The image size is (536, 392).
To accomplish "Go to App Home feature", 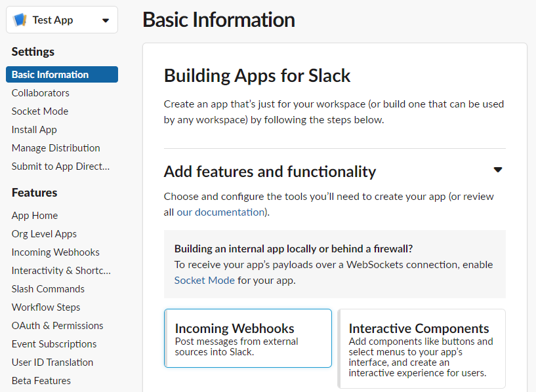I will pyautogui.click(x=35, y=216).
